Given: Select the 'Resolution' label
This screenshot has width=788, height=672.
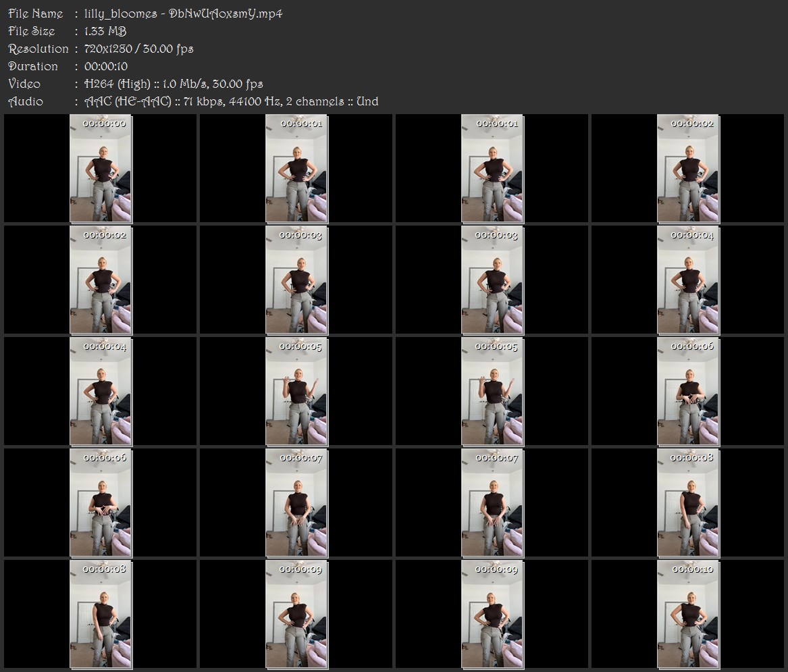Looking at the screenshot, I should [x=38, y=49].
